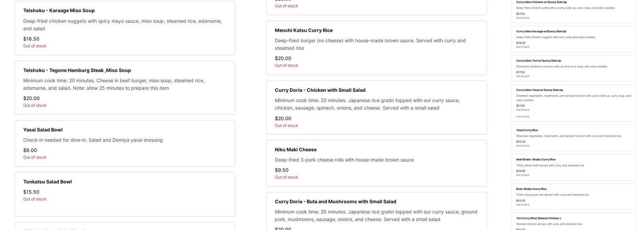Select Teishoku - Tegone Hamburg Steak item
The image size is (644, 230).
[x=77, y=70]
